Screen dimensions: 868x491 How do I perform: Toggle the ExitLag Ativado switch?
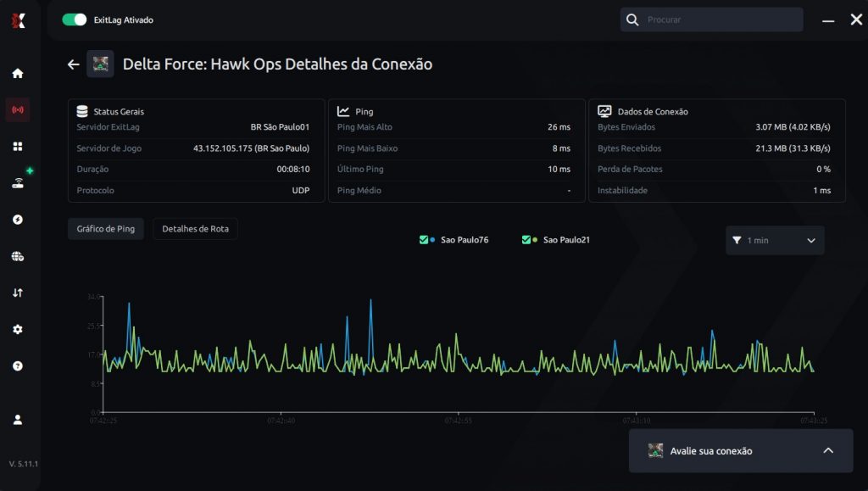[75, 20]
